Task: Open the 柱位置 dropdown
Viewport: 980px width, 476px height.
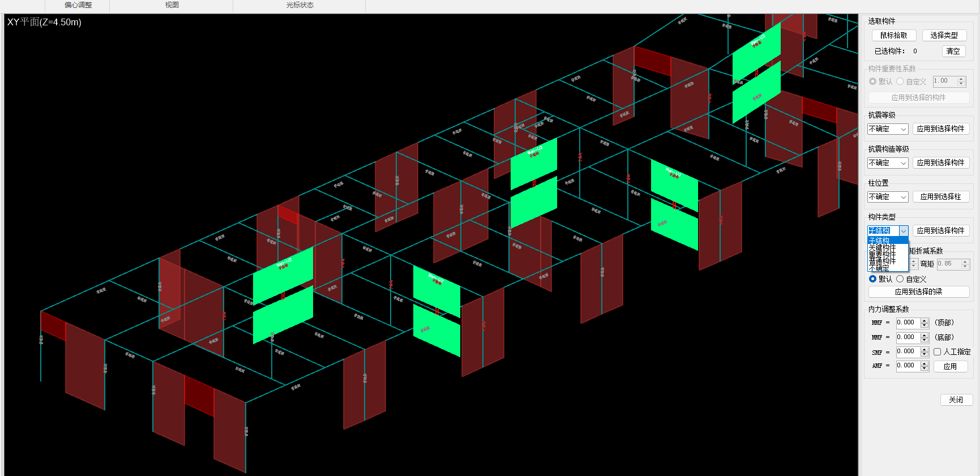Action: [888, 197]
